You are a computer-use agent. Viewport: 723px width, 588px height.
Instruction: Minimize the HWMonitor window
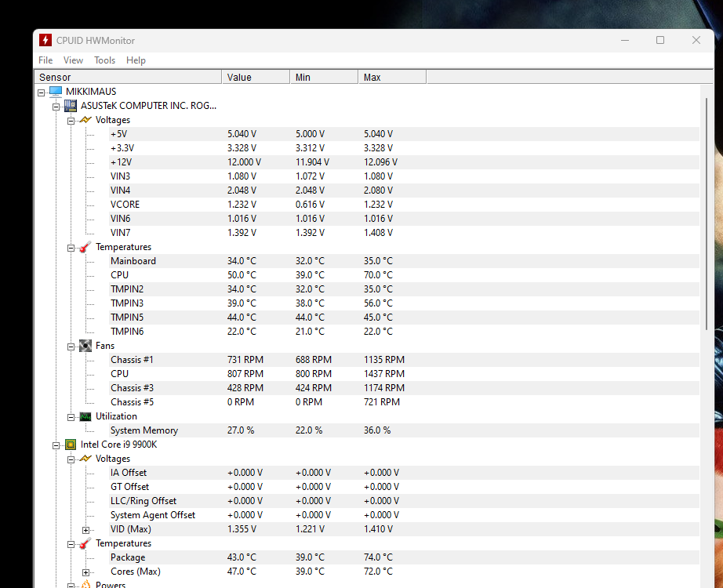click(625, 40)
